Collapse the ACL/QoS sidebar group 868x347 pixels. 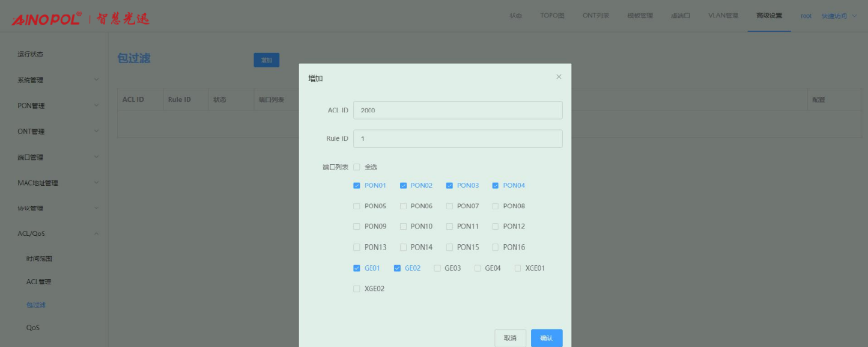click(x=57, y=233)
